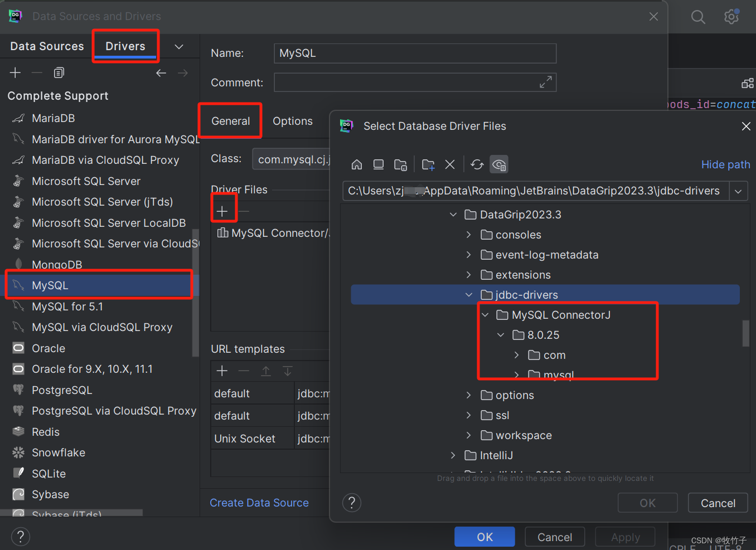756x550 pixels.
Task: Expand the workspace folder
Action: (469, 435)
